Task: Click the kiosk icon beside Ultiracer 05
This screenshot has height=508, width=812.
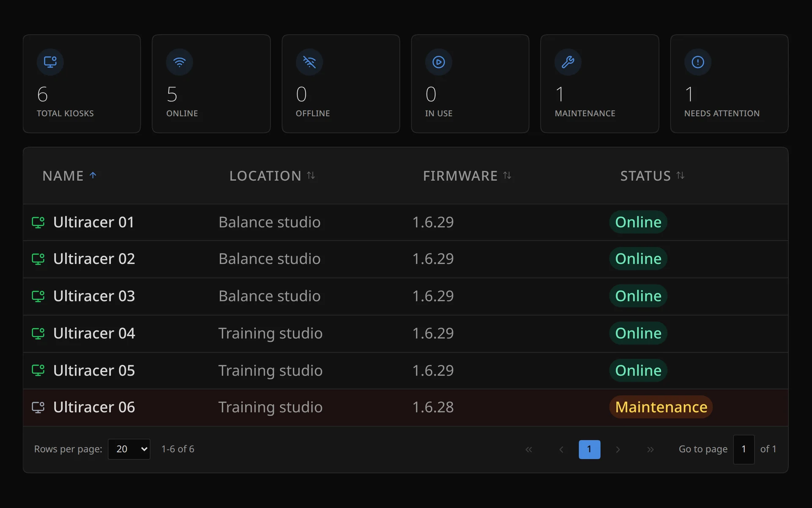Action: pyautogui.click(x=38, y=370)
